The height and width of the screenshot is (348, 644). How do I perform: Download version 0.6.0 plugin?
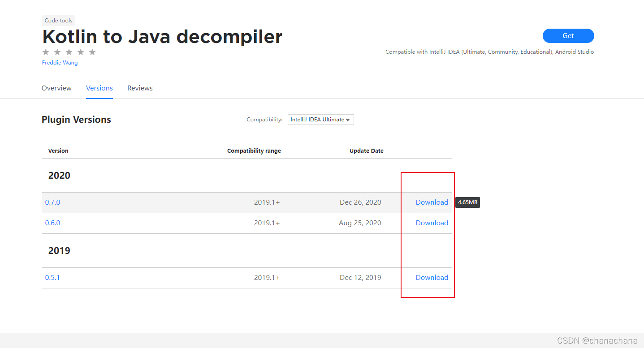click(x=432, y=223)
